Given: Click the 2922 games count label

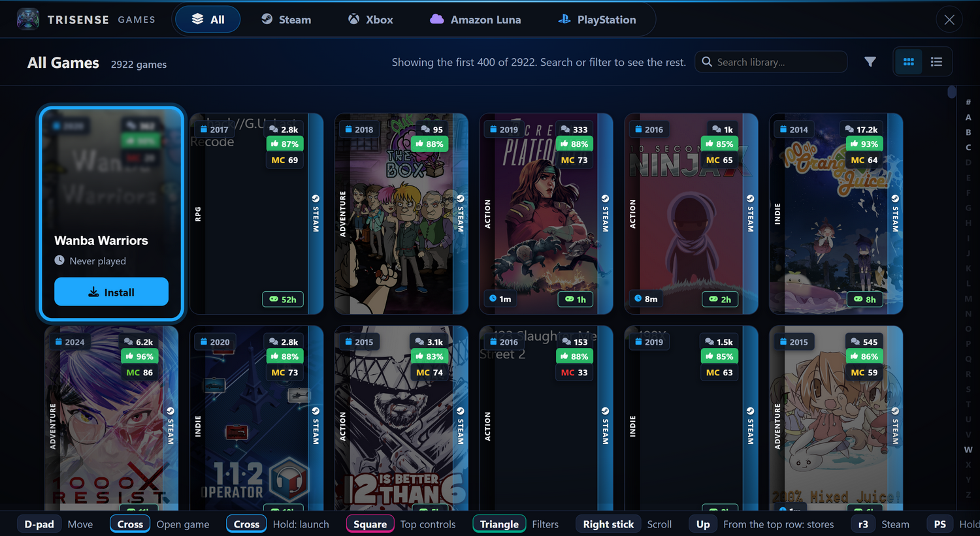Looking at the screenshot, I should [139, 64].
